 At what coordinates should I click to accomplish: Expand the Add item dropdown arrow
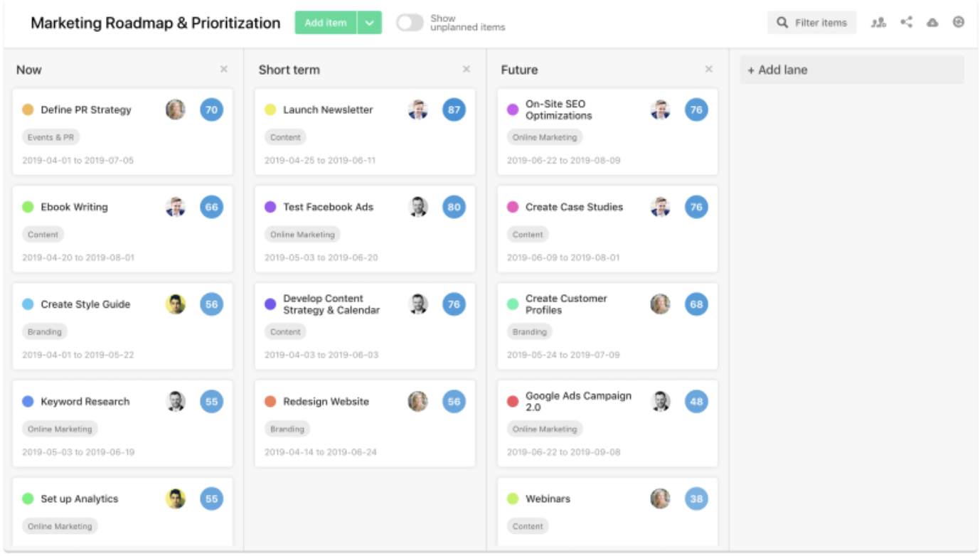click(x=369, y=23)
